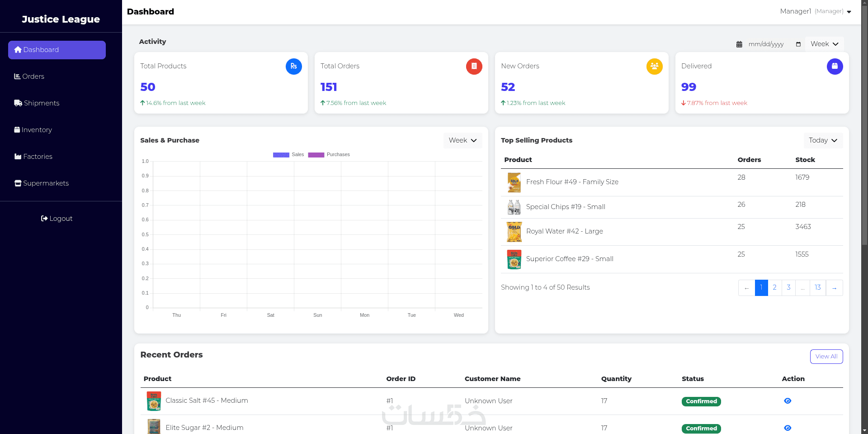View the Elite Sugar #2 order details
Image resolution: width=868 pixels, height=434 pixels.
pyautogui.click(x=788, y=428)
